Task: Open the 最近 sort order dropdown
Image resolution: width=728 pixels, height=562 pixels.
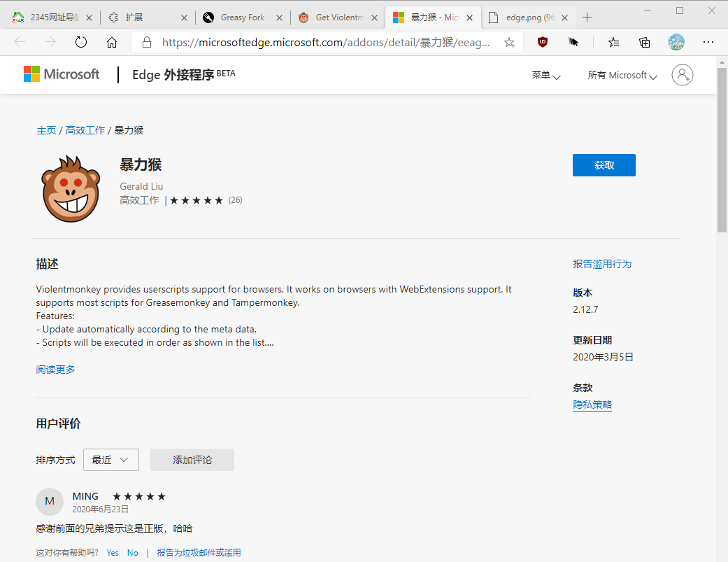Action: [111, 460]
